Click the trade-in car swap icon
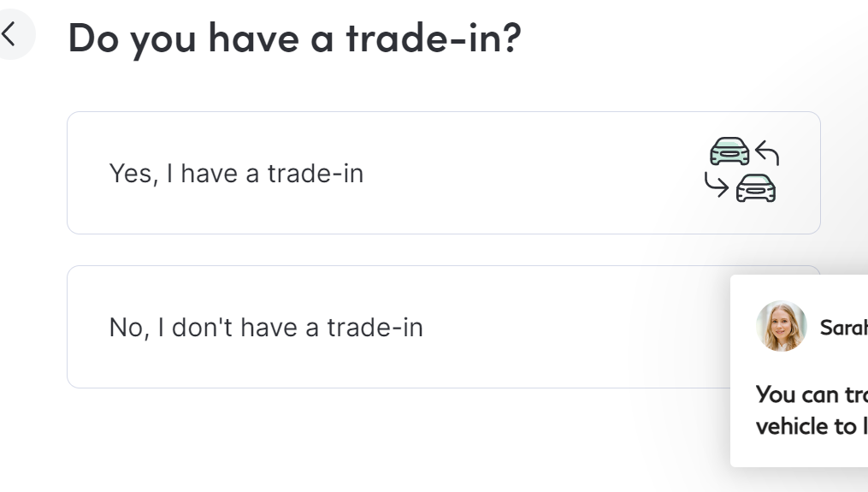 click(x=742, y=170)
